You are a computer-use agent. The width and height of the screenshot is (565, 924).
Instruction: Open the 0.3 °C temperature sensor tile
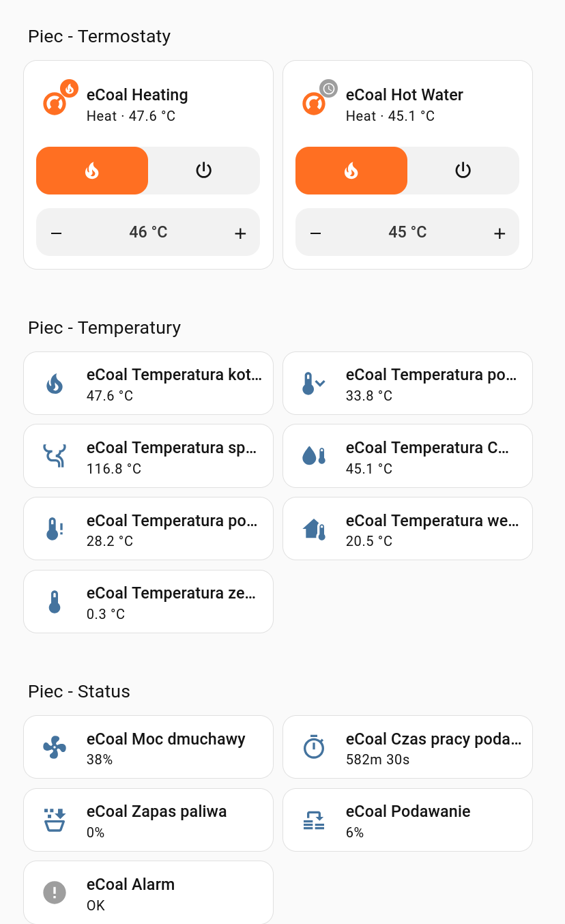click(x=148, y=602)
